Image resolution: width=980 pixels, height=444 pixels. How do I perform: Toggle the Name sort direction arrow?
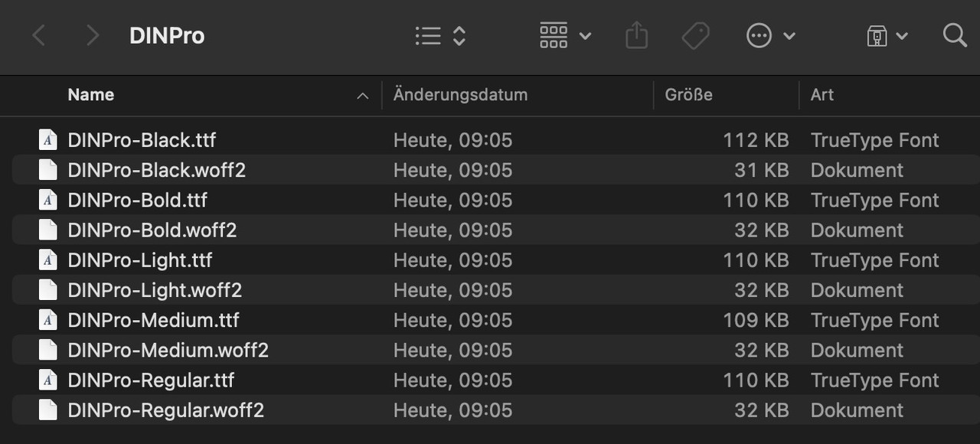363,96
